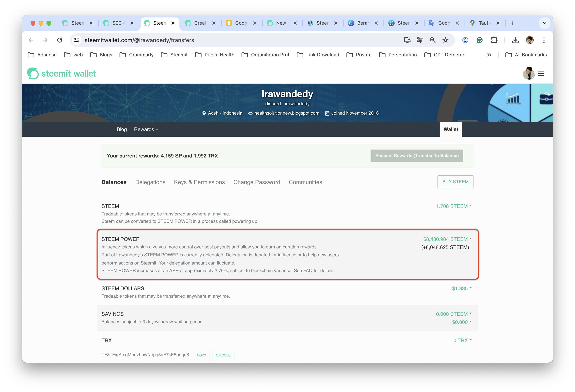The height and width of the screenshot is (392, 575).
Task: Switch to the Delegations tab
Action: pyautogui.click(x=150, y=182)
